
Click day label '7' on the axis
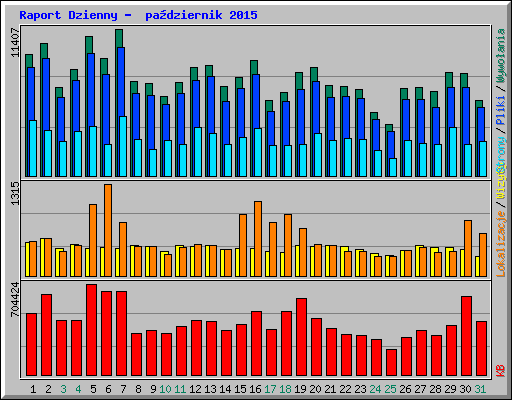(123, 389)
